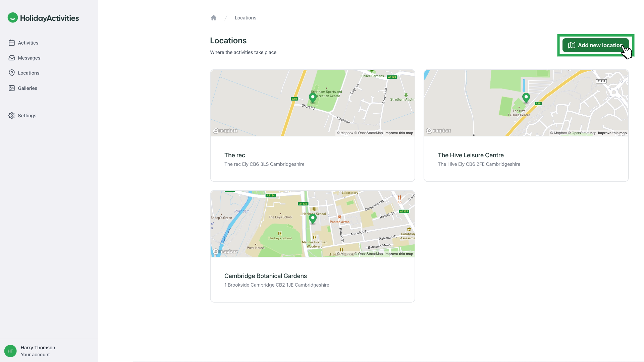Select Galleries in the sidebar menu
Image resolution: width=644 pixels, height=362 pixels.
(x=27, y=88)
